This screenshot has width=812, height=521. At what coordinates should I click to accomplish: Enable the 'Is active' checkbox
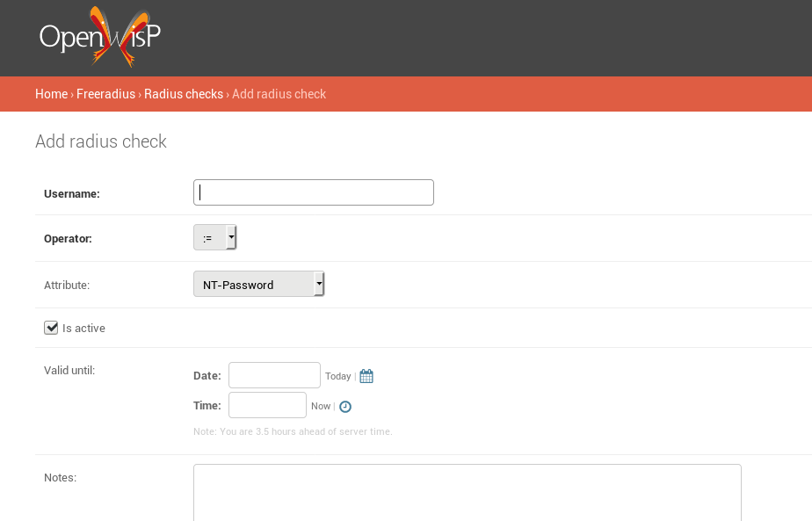pos(51,327)
